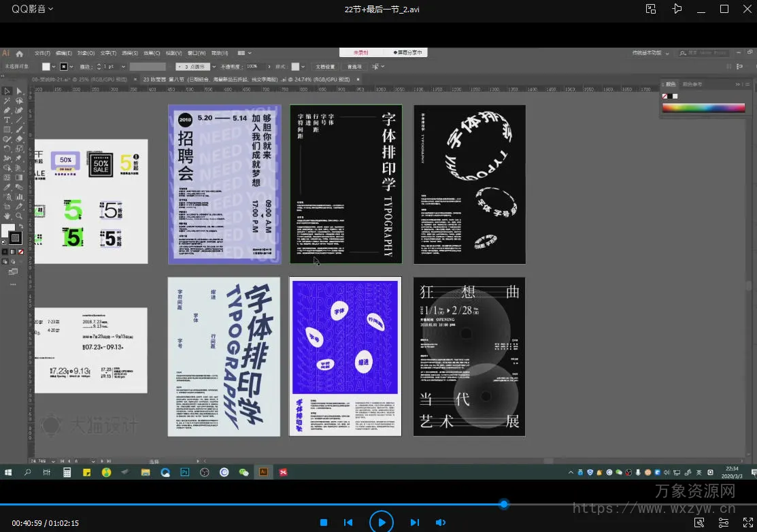The image size is (757, 532).
Task: Click the 首选项 button
Action: tap(354, 67)
